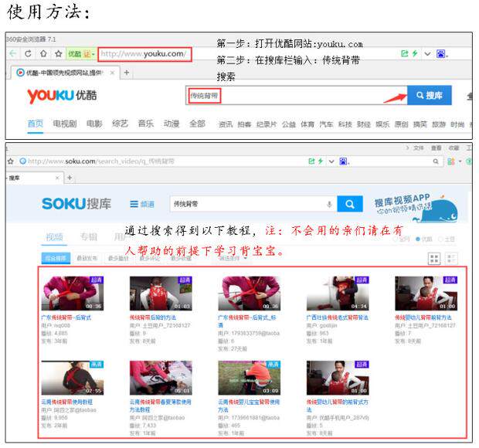Sort results by 最新发布

click(x=87, y=258)
